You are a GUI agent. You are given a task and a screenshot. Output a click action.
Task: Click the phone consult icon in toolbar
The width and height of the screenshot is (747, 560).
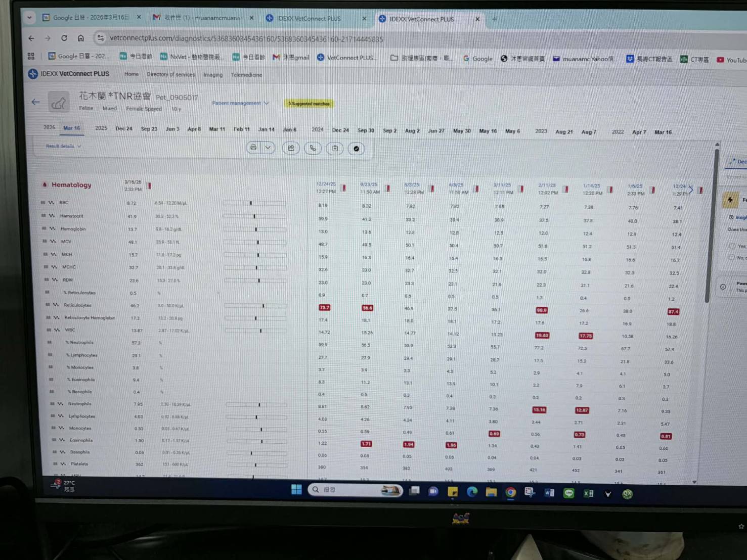(x=313, y=148)
